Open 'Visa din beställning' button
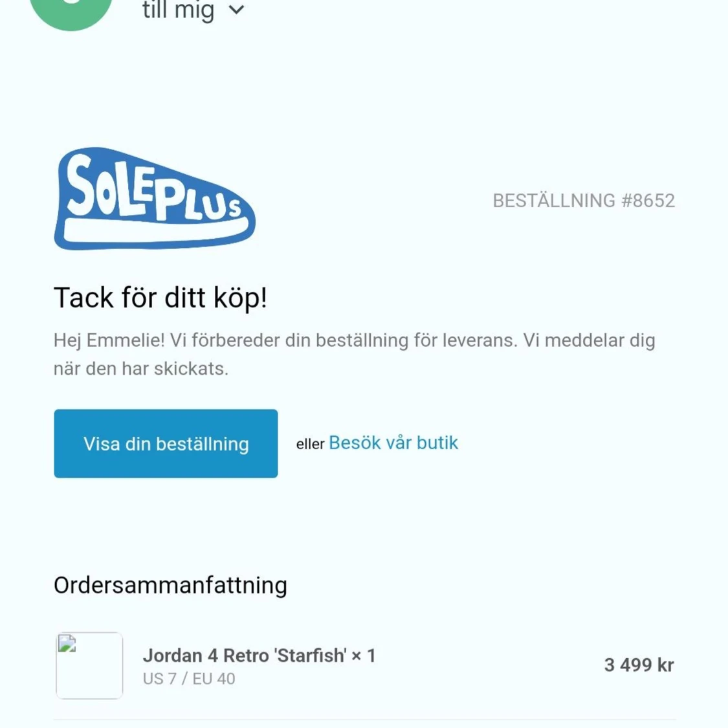The width and height of the screenshot is (728, 728). pyautogui.click(x=166, y=443)
